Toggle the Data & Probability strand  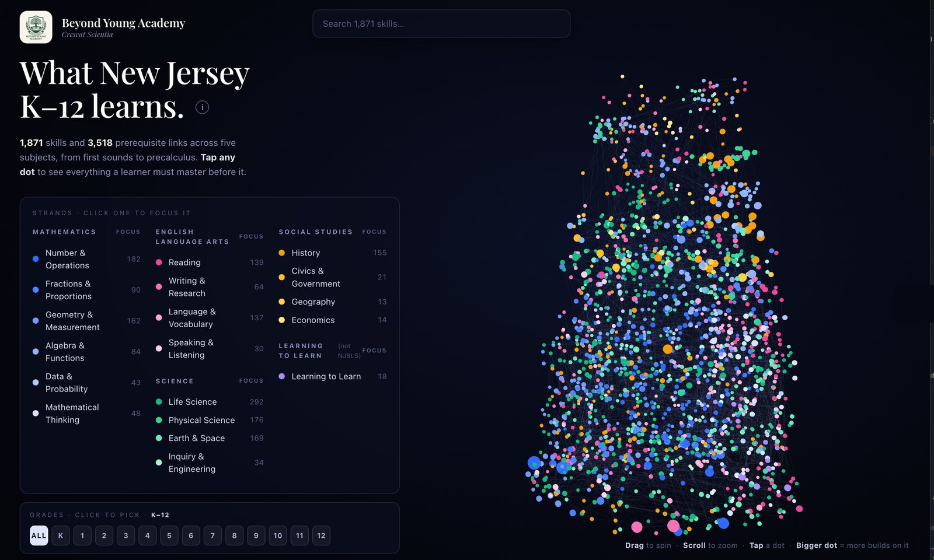(x=86, y=383)
